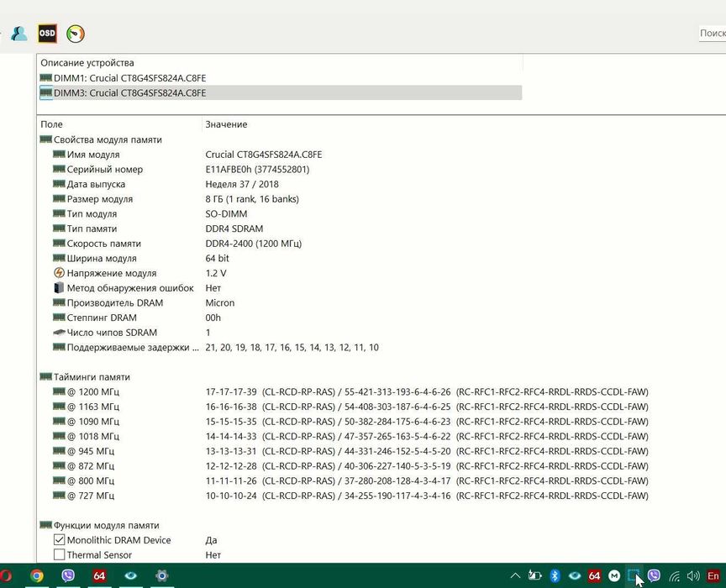Click the SO-DIMM module type value
The image size is (726, 588).
226,213
